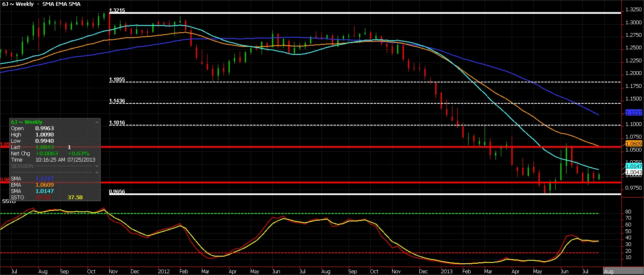Click the cyan SMA value 1.0147 in data box
This screenshot has width=644, height=275.
(46, 191)
